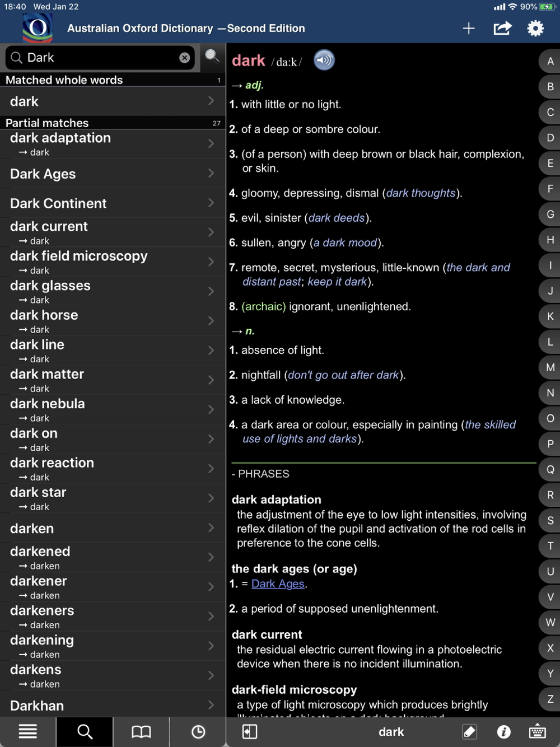Open chevron for Dark Continent entry
Viewport: 560px width, 747px height.
[211, 203]
